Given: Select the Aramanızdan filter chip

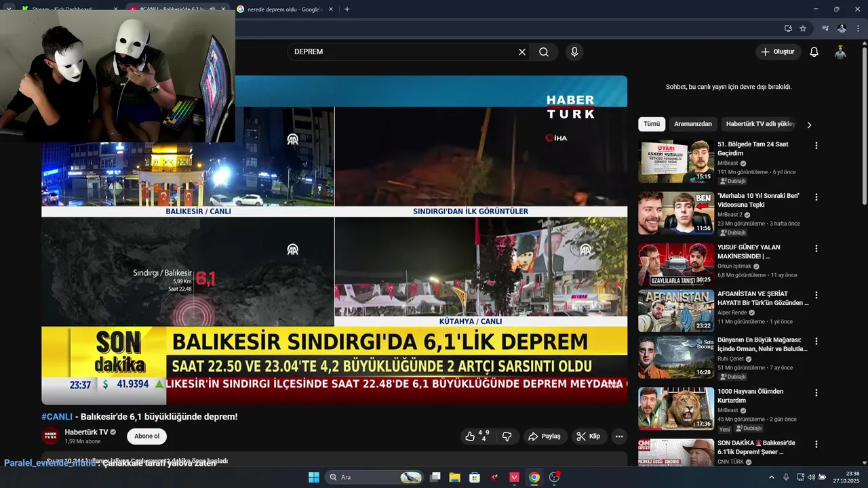Looking at the screenshot, I should tap(693, 124).
